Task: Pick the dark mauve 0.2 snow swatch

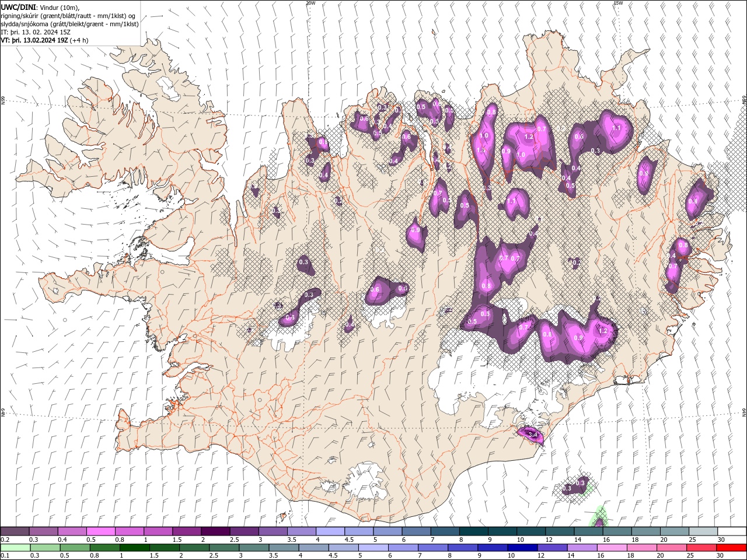Action: tap(15, 531)
